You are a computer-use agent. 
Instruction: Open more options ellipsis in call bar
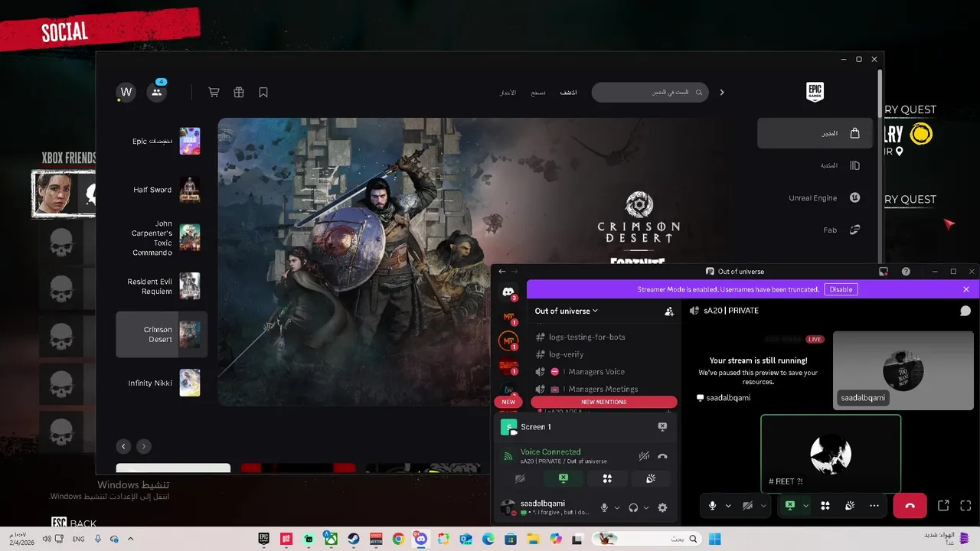(874, 506)
